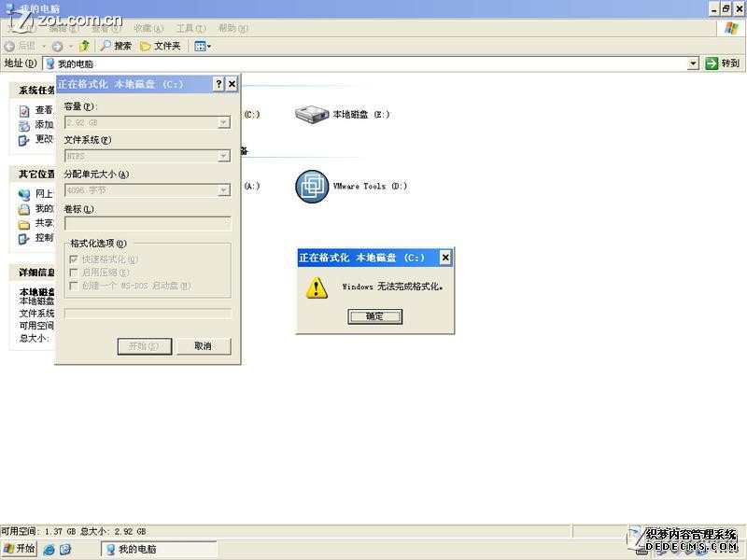
Task: Select the VMware Tools D: drive icon
Action: [x=312, y=186]
